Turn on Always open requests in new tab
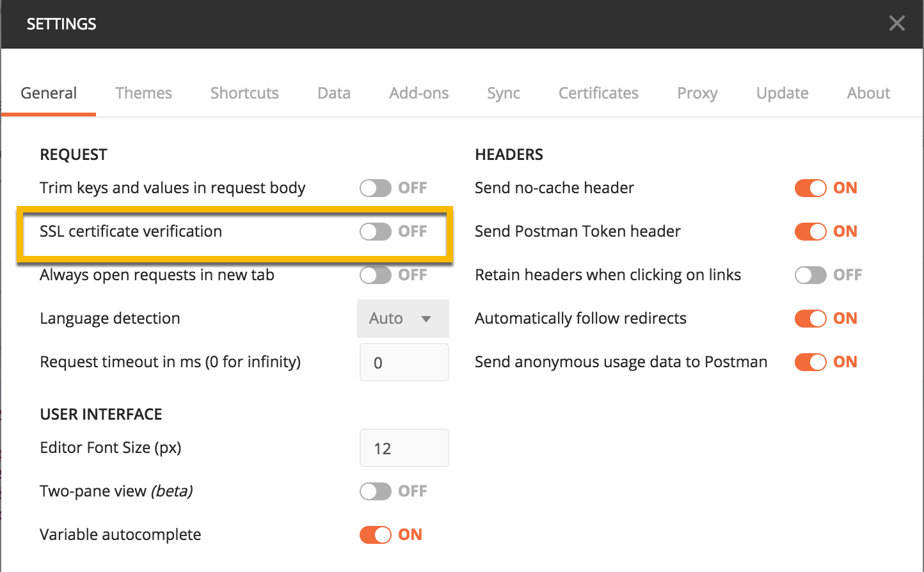 tap(376, 275)
